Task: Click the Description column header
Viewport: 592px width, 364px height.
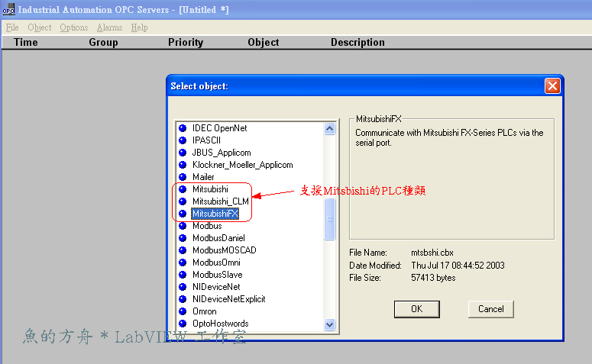Action: point(357,42)
